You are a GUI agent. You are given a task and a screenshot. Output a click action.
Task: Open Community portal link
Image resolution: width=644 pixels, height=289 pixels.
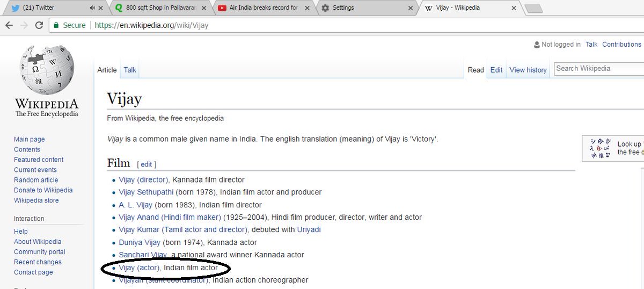pos(40,252)
